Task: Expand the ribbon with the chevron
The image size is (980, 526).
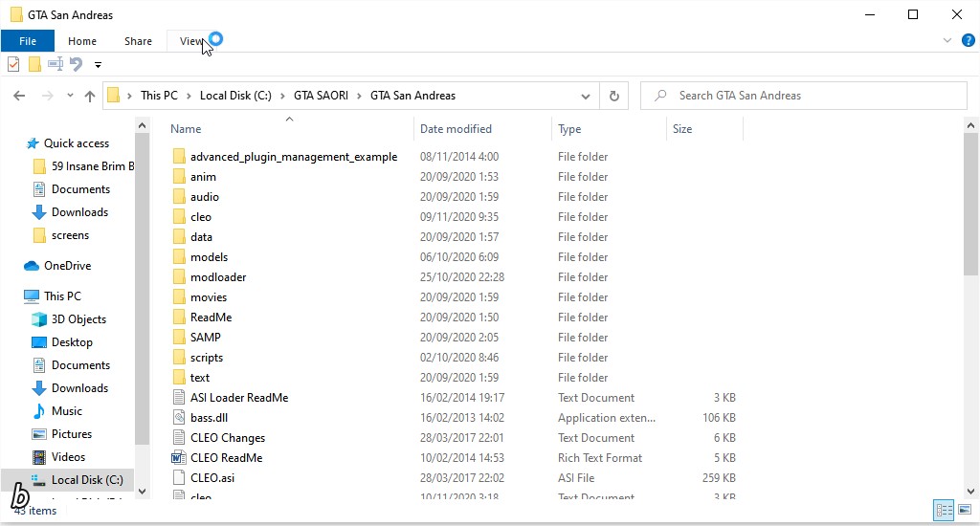Action: 947,40
